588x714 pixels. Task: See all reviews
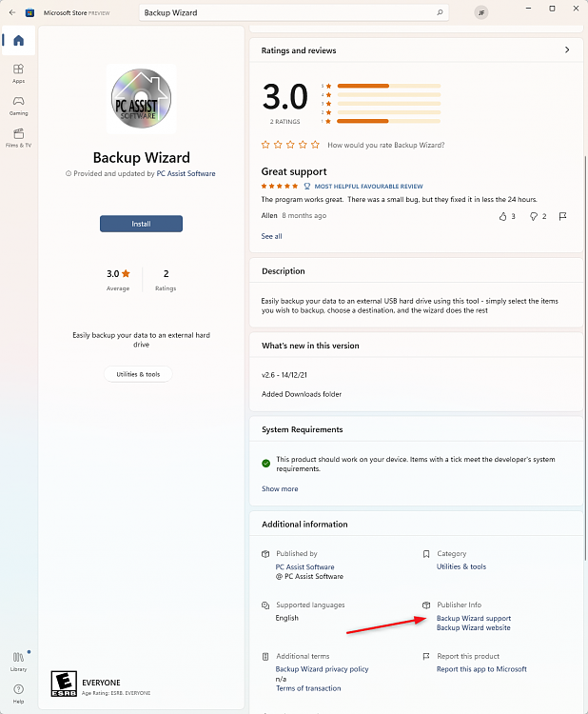pos(272,236)
